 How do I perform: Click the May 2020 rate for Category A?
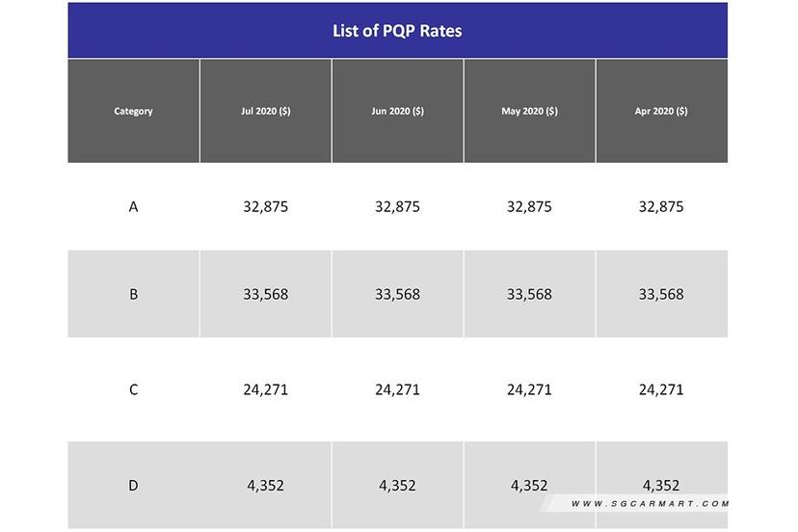pos(529,206)
